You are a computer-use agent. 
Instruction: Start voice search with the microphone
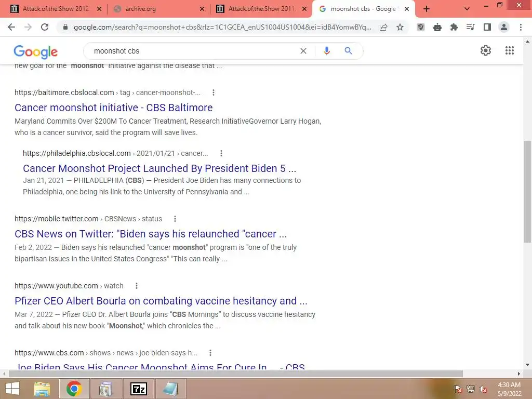(326, 51)
